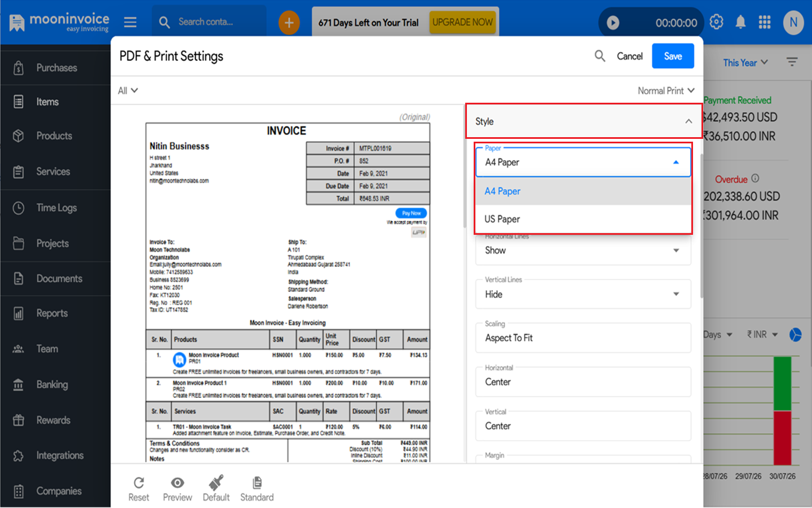
Task: Toggle the hamburger sidebar menu
Action: [x=130, y=22]
